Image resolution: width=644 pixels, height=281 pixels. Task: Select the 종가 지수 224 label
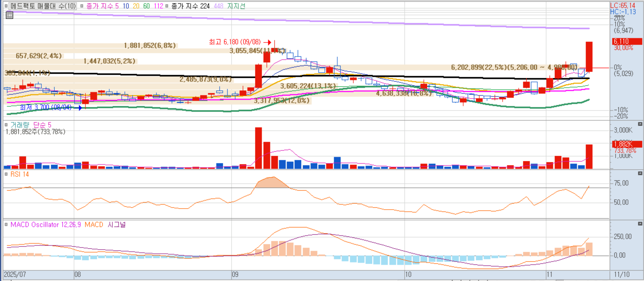point(190,6)
